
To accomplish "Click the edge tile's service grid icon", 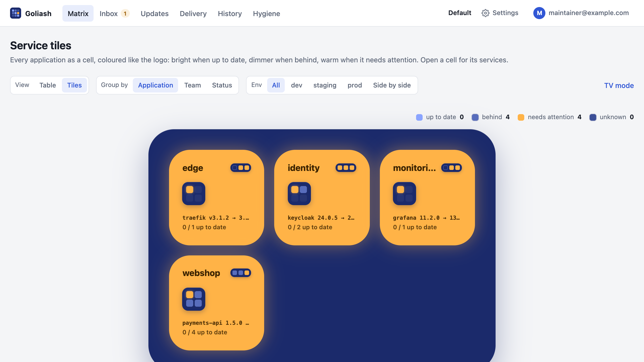I will [194, 194].
